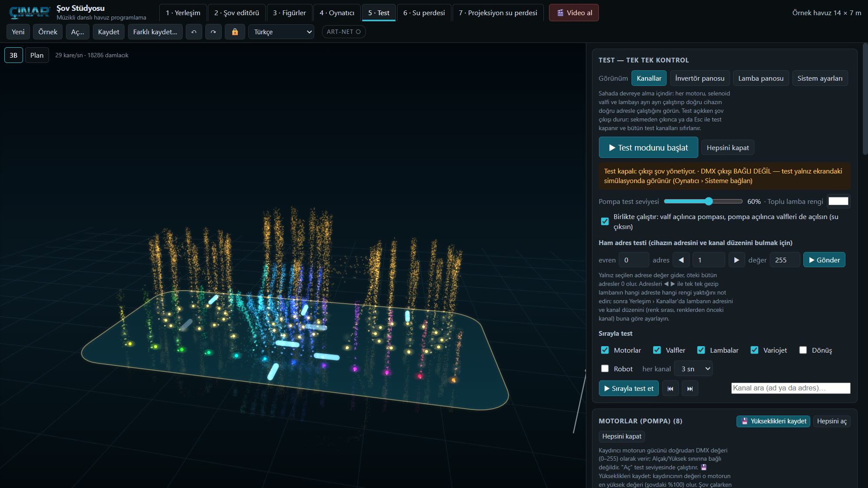
Task: Open the Türkçe language dropdown
Action: pos(281,32)
